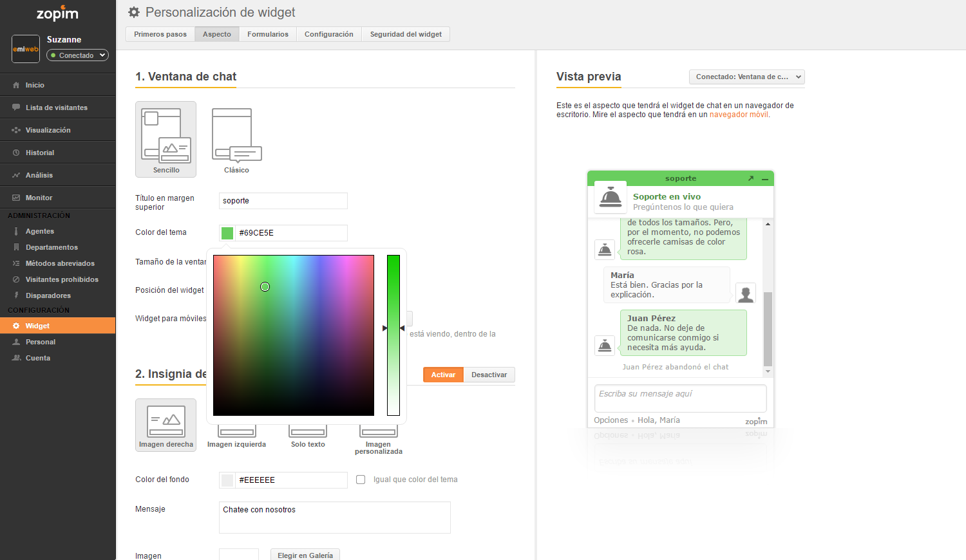Click the Monitor sidebar icon
This screenshot has height=560, width=966.
tap(16, 198)
